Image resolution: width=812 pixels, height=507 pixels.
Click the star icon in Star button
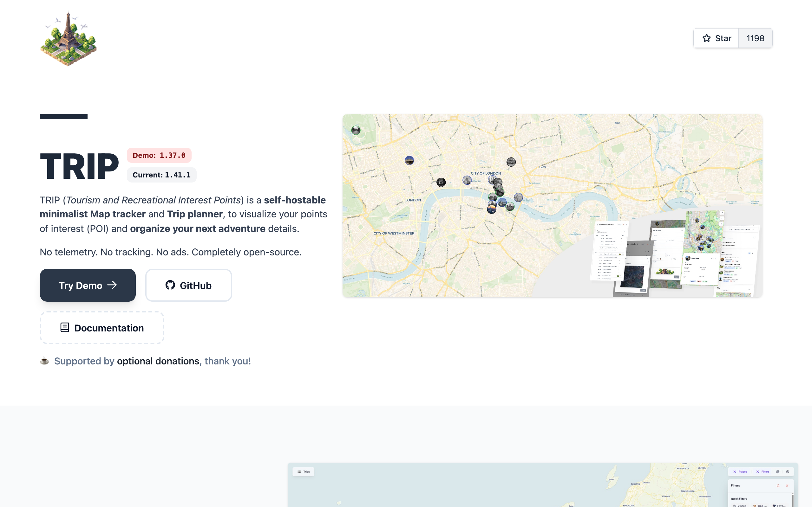pos(706,38)
